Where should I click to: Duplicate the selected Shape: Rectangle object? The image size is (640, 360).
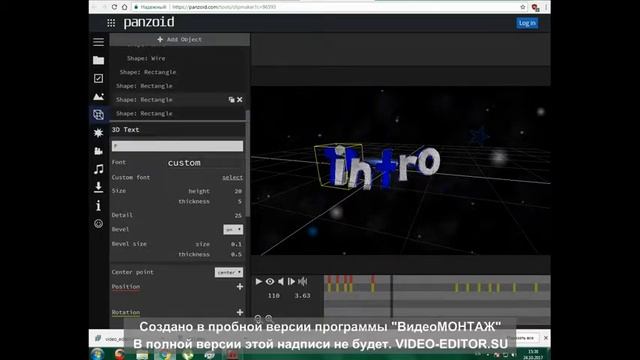[231, 100]
